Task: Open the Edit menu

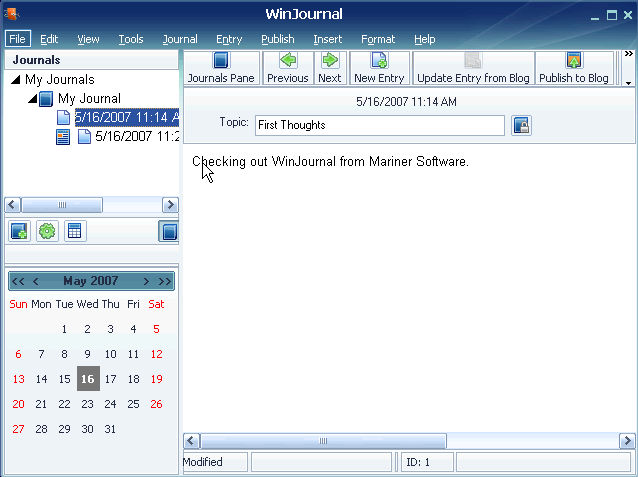Action: [49, 39]
